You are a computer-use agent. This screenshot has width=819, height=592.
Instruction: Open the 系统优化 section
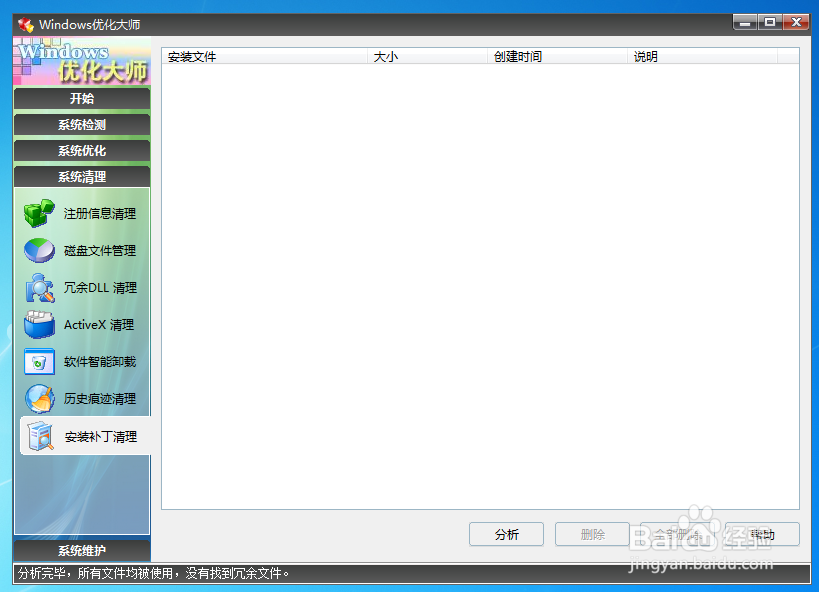pos(82,151)
